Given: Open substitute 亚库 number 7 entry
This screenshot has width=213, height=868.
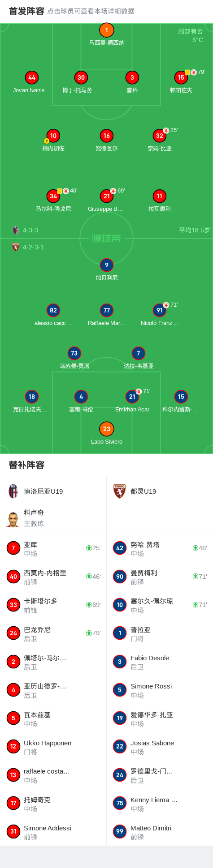Looking at the screenshot, I should 53,548.
